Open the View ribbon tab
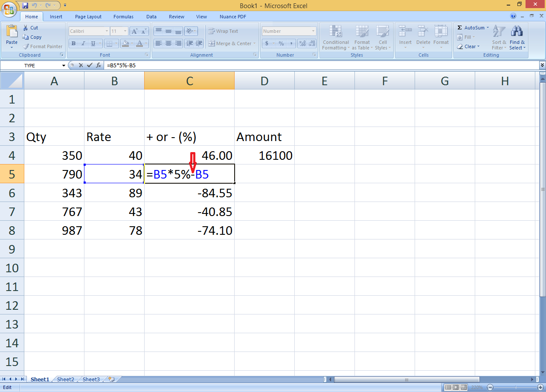 201,17
